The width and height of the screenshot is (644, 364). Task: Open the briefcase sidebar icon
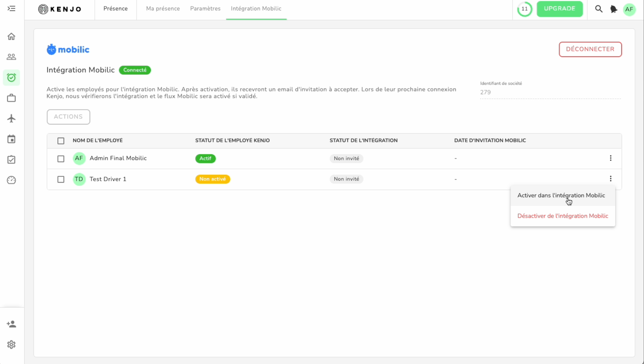(x=12, y=98)
